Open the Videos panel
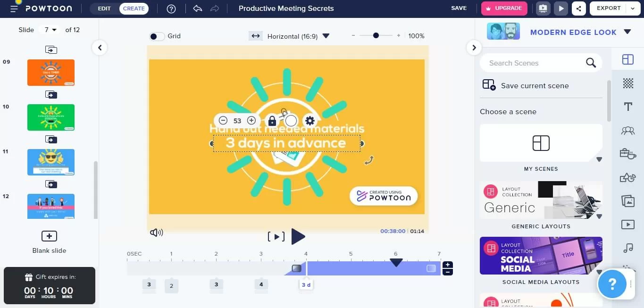Image resolution: width=644 pixels, height=308 pixels. coord(628,224)
